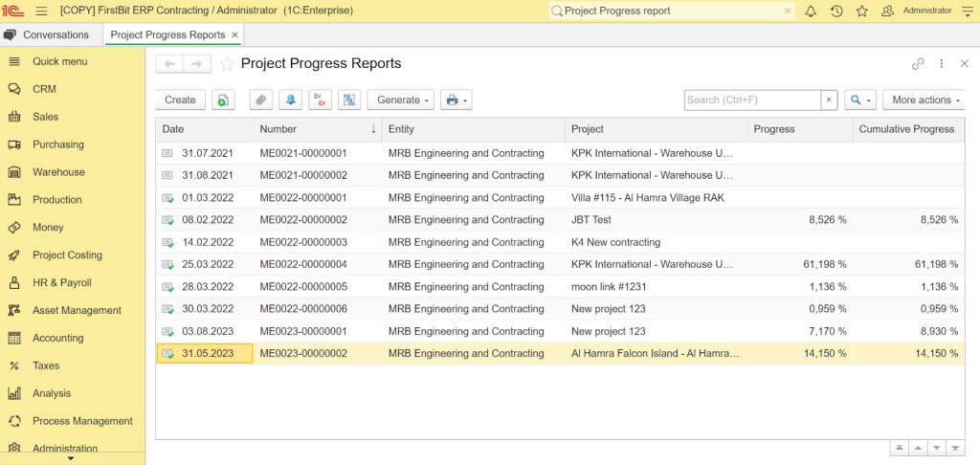Open the Analysis section
980x465 pixels.
(73, 393)
